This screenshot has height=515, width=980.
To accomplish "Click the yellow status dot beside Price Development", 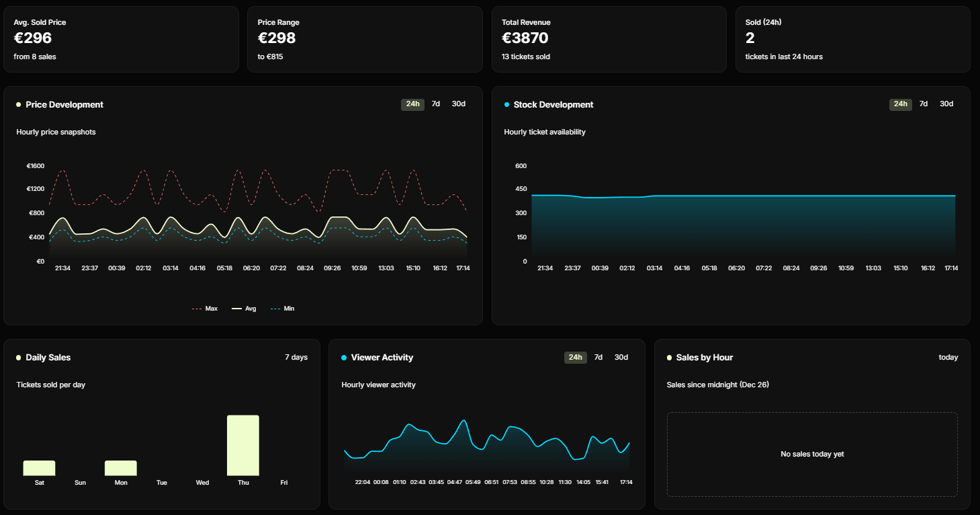I will tap(18, 104).
